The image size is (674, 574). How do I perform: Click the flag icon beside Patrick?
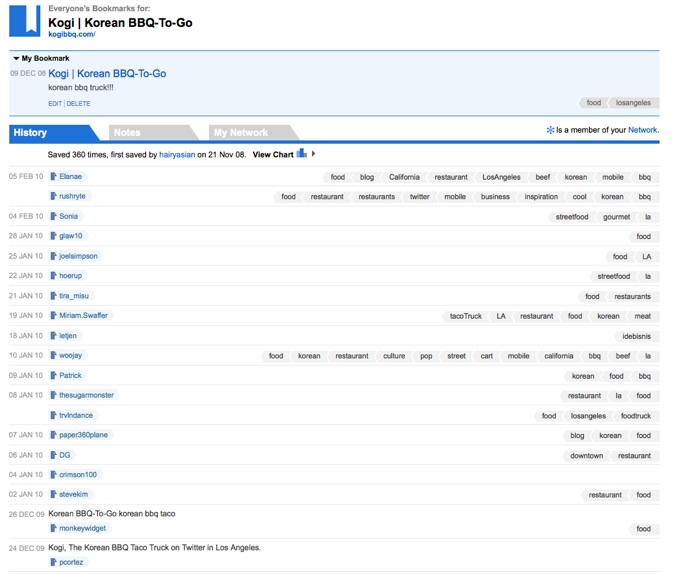tap(54, 375)
